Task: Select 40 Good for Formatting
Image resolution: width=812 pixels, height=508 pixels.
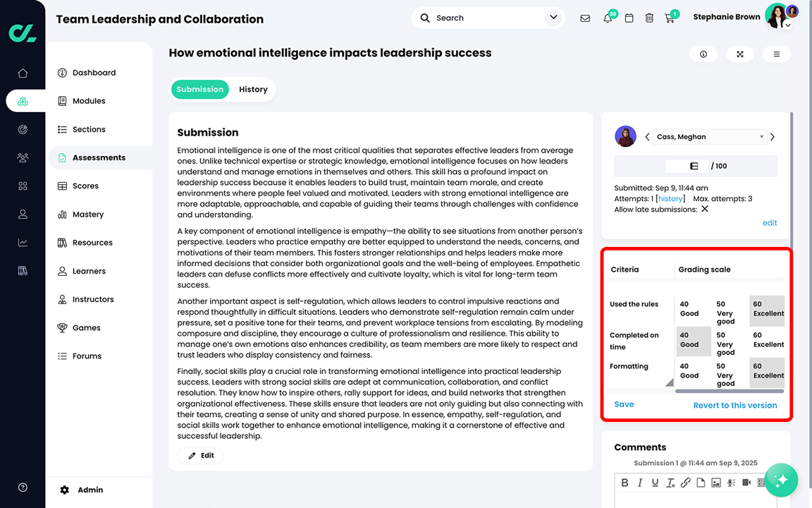Action: pyautogui.click(x=693, y=372)
